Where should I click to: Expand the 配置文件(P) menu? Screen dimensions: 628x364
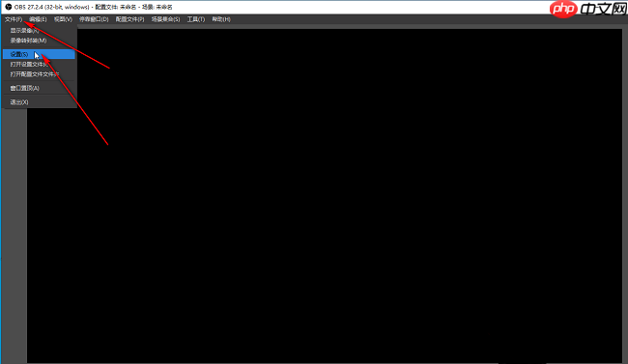(x=129, y=19)
